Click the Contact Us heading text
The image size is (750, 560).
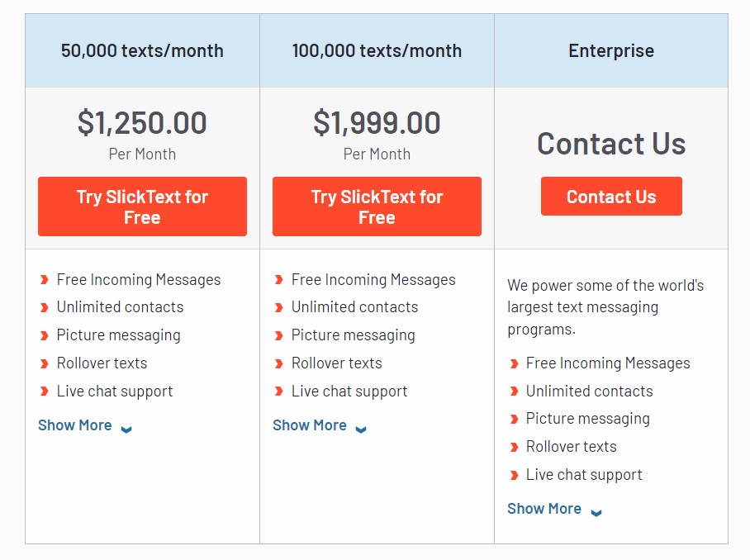pos(611,143)
